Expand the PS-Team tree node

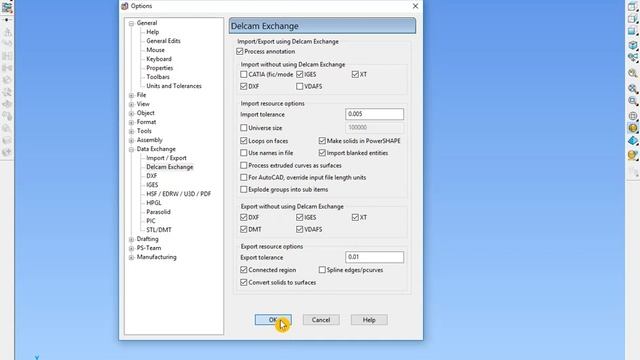pos(131,249)
